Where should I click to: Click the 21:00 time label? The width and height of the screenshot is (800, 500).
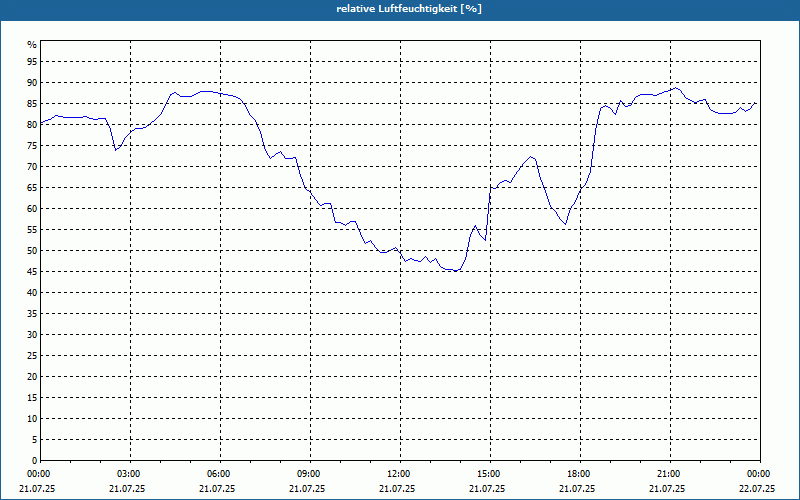[x=669, y=474]
